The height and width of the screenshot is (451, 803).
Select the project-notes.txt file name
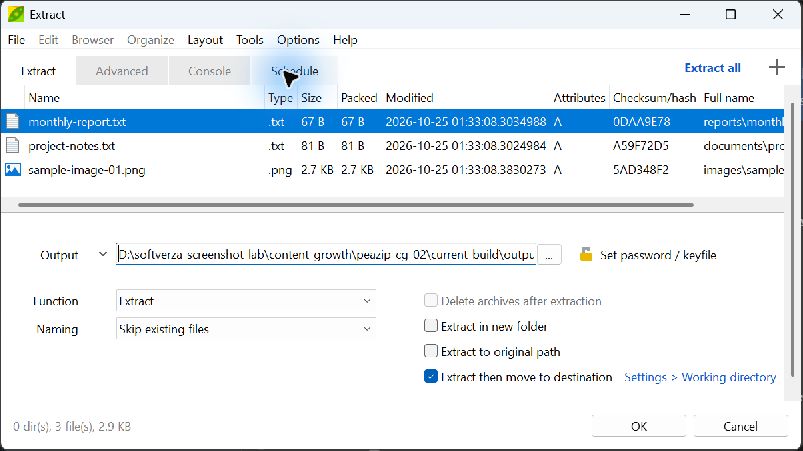click(72, 146)
